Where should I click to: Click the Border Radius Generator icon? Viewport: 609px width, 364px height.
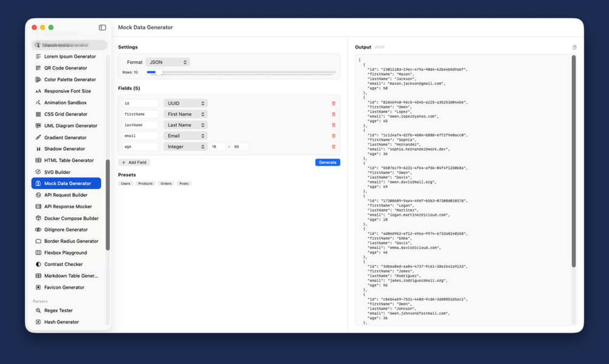[x=38, y=241]
